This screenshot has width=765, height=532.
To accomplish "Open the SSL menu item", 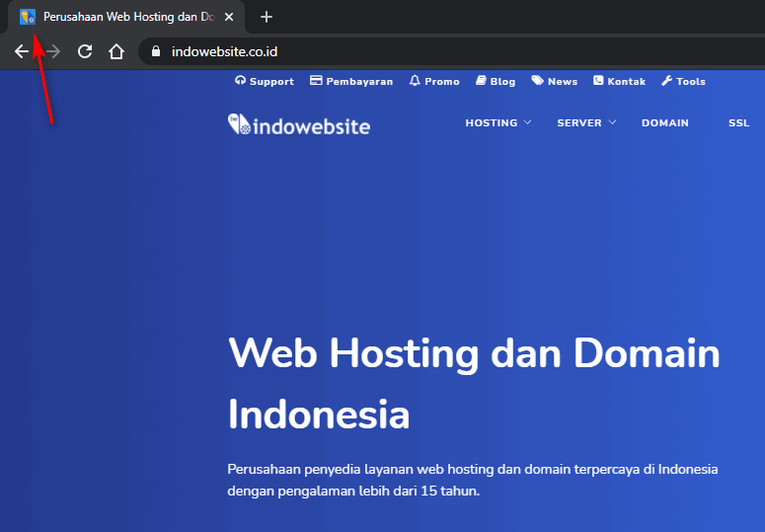I will click(738, 122).
